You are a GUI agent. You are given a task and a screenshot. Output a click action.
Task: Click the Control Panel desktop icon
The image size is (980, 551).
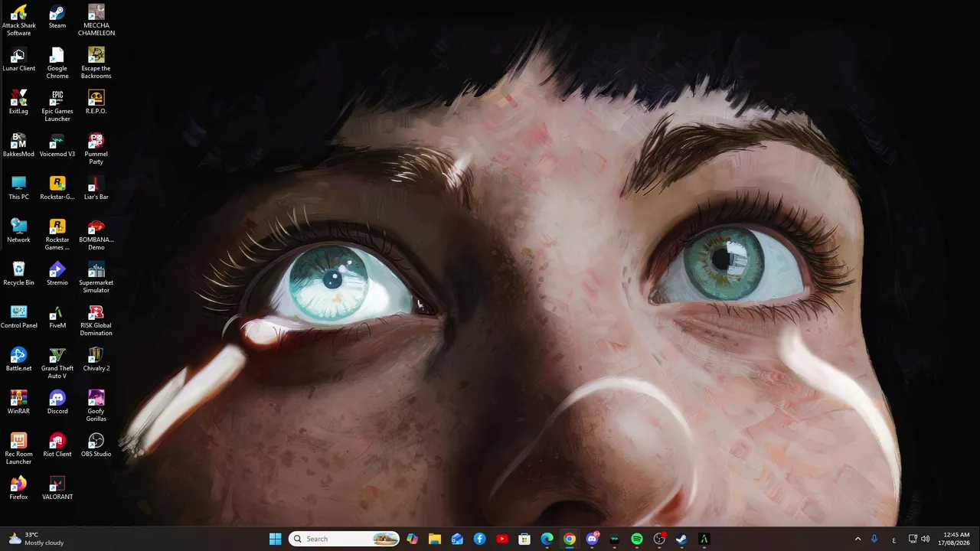coord(18,317)
